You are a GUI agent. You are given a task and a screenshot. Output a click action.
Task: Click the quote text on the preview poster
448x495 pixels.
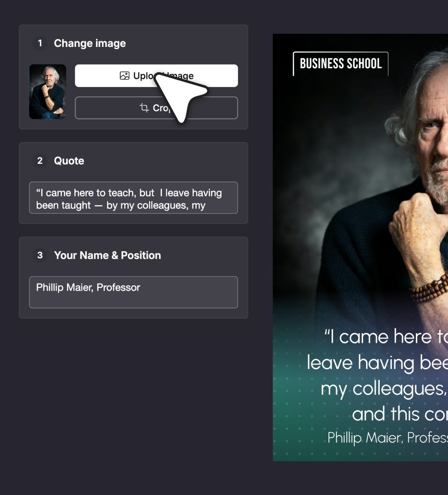377,375
